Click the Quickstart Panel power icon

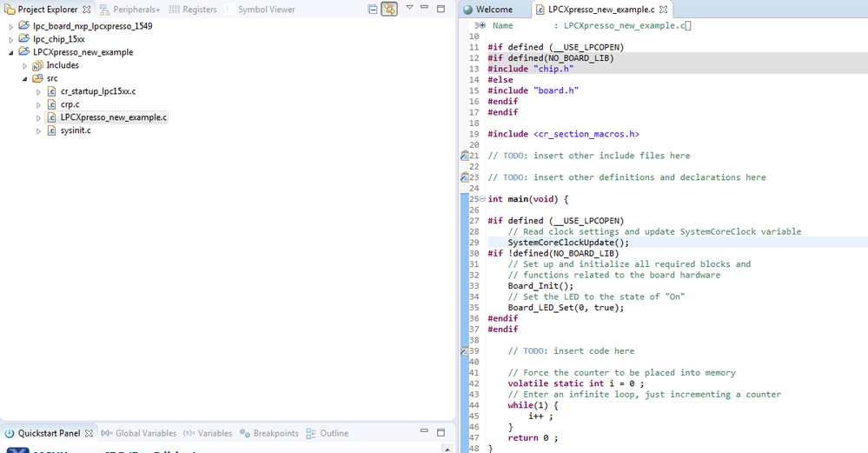point(10,433)
